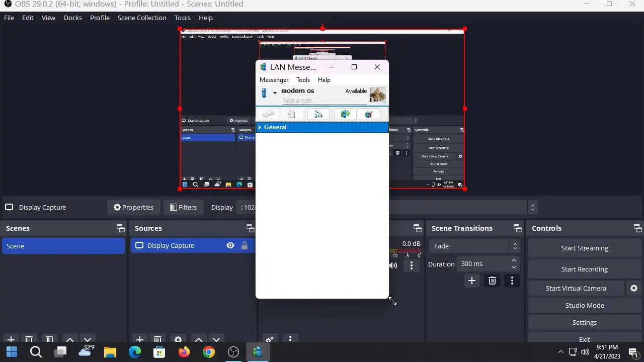
Task: Open virtual camera settings gear
Action: [x=634, y=288]
